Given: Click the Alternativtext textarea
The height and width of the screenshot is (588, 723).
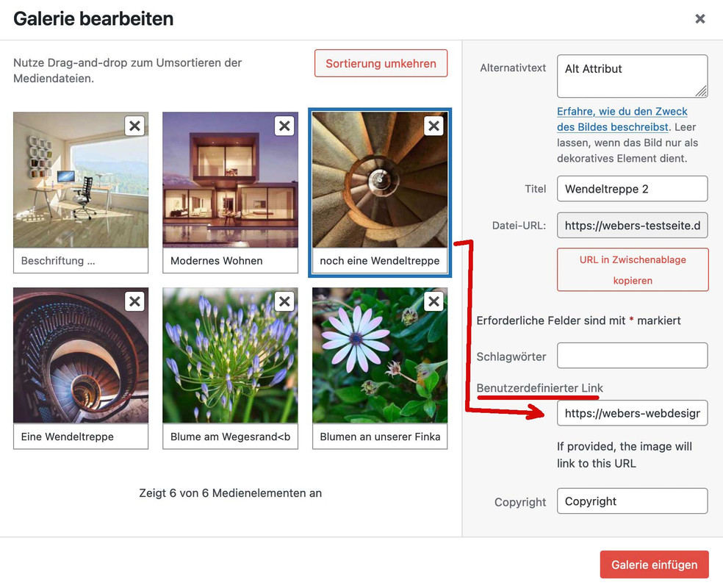Looking at the screenshot, I should (x=632, y=76).
